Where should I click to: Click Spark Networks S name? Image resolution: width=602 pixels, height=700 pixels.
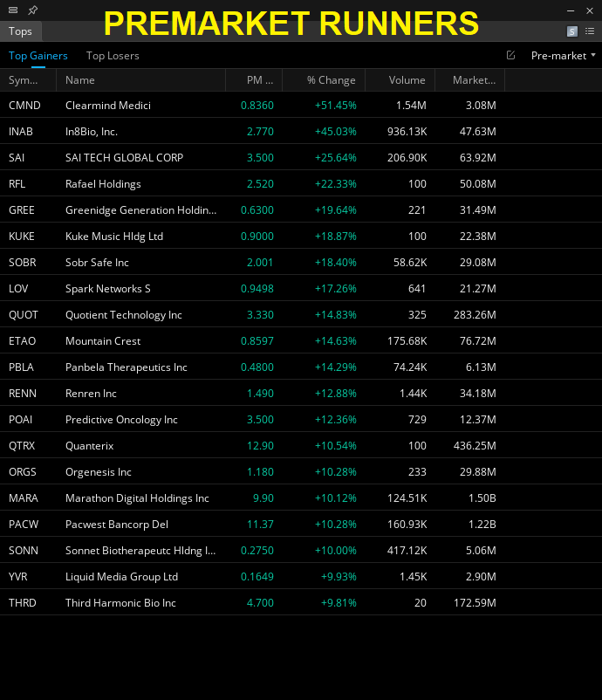108,289
